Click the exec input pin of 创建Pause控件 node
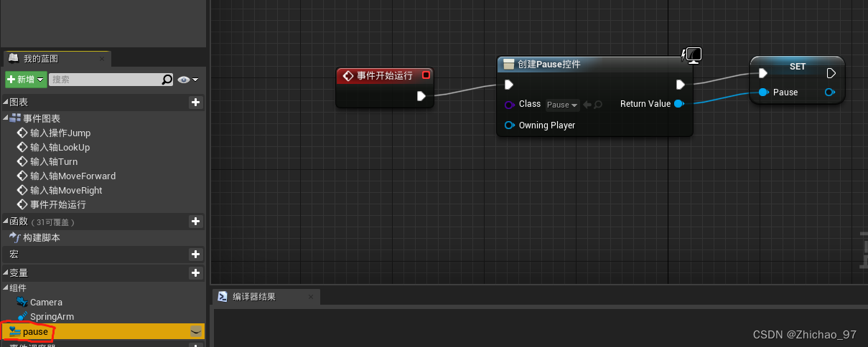Viewport: 868px width, 347px height. tap(509, 85)
